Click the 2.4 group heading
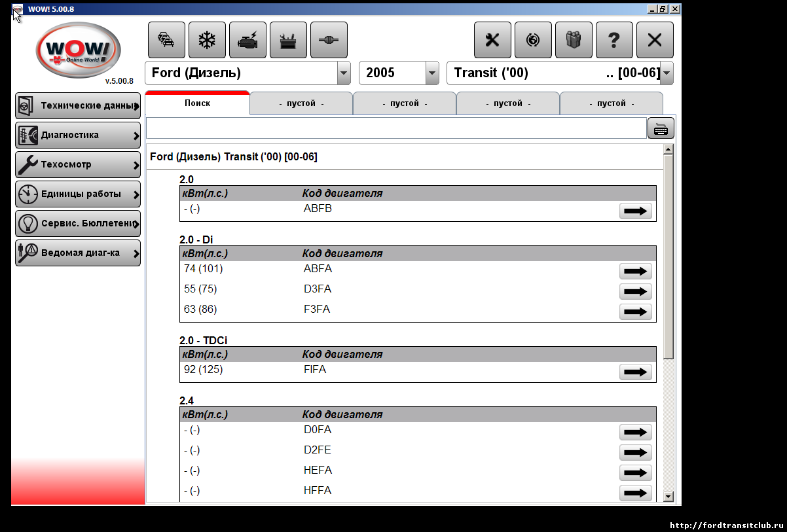This screenshot has width=787, height=532. [187, 400]
